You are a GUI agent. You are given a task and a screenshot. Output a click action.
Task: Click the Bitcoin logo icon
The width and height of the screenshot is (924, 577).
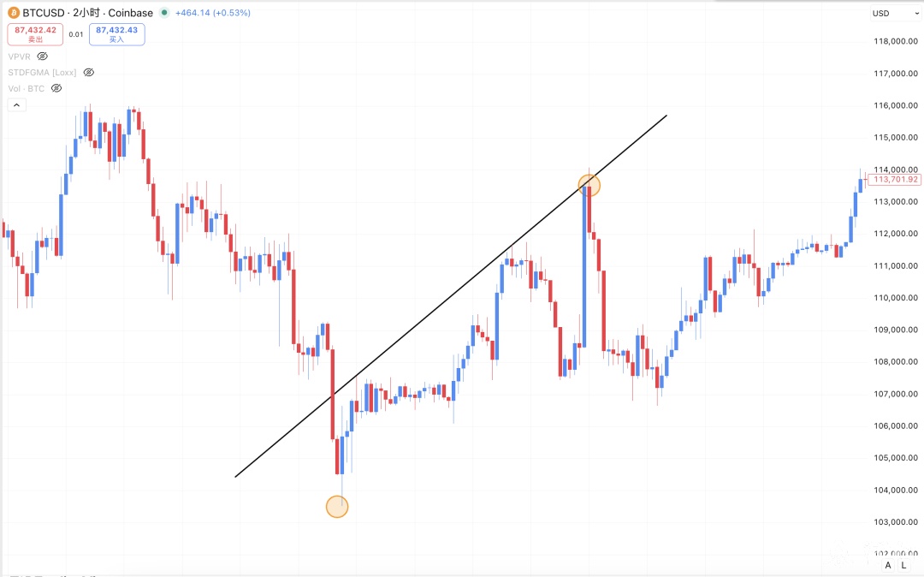point(13,13)
